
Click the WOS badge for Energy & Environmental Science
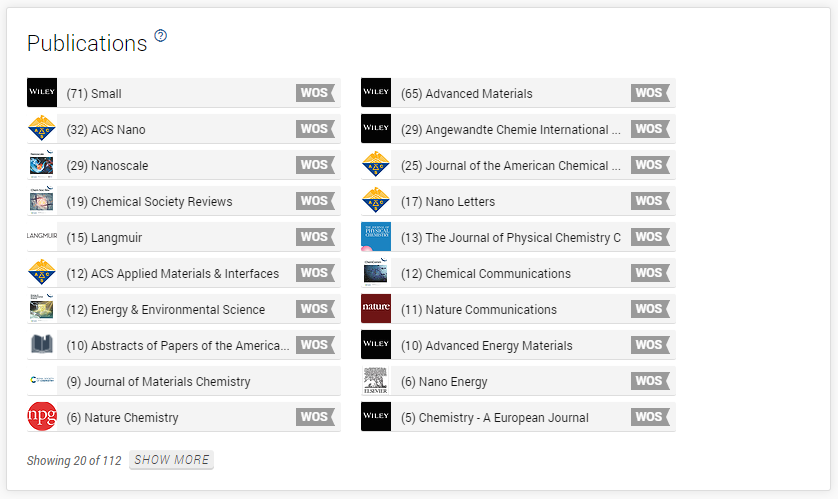tap(315, 309)
